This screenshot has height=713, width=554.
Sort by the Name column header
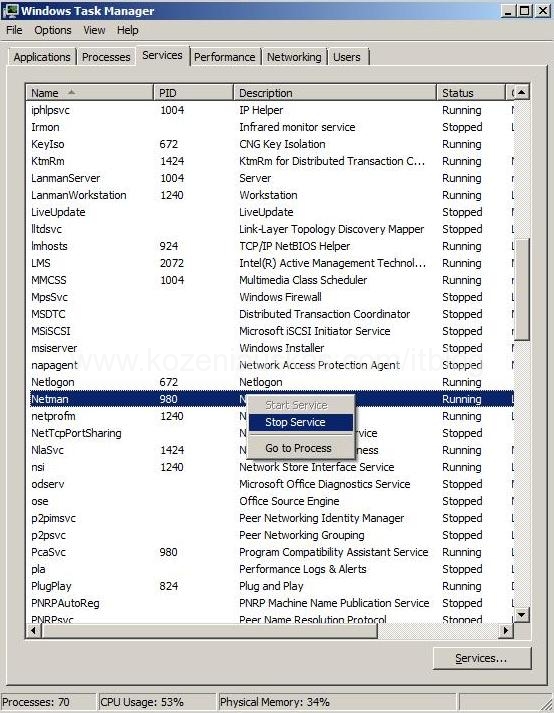[x=90, y=93]
